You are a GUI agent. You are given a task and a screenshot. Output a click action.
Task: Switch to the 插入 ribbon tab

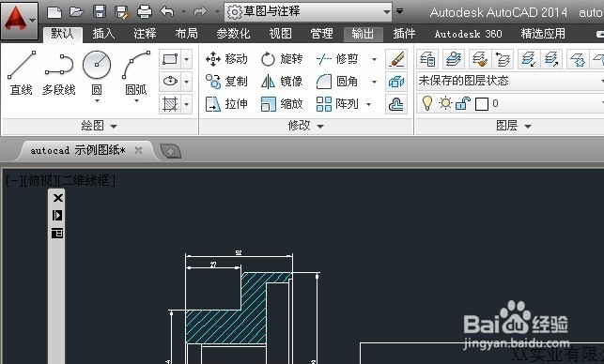pos(103,34)
